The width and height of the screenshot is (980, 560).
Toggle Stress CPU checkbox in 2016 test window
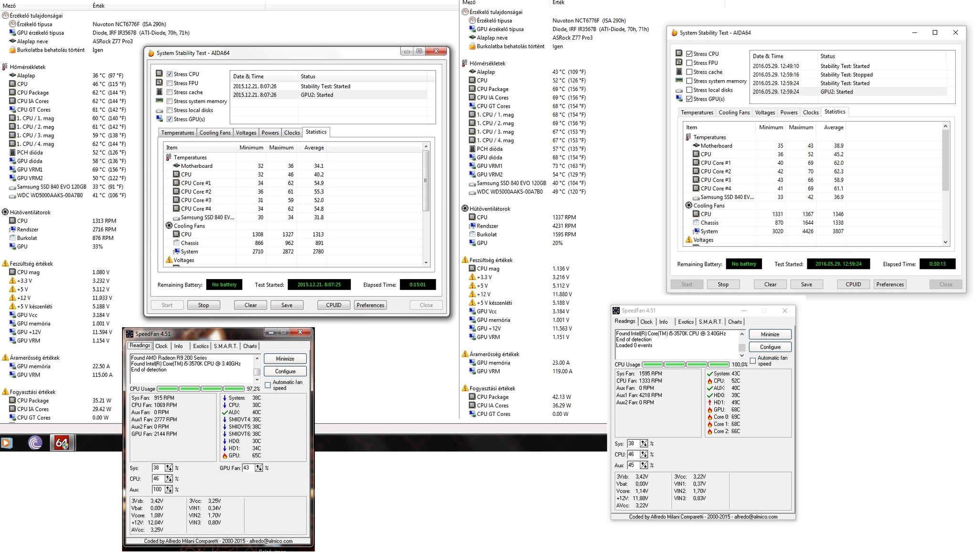coord(689,54)
